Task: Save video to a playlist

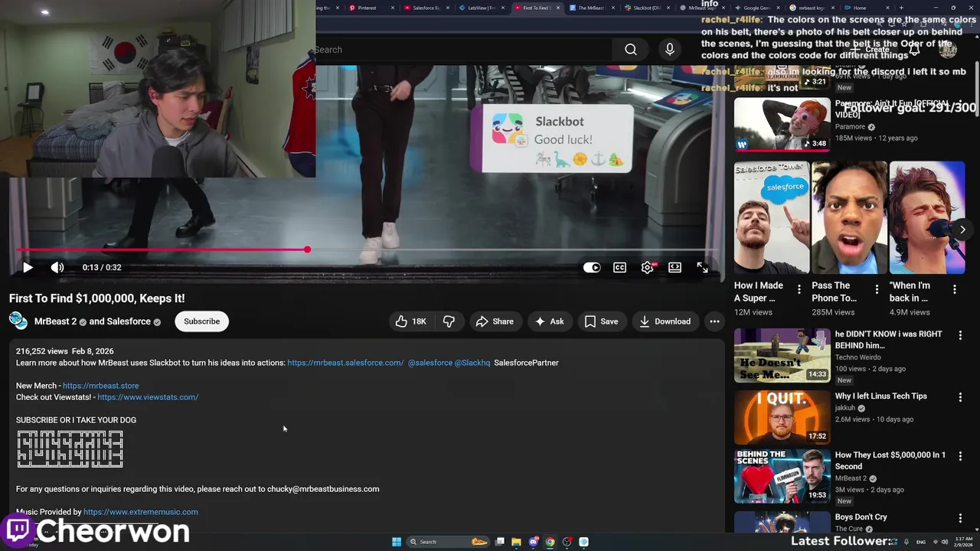Action: pyautogui.click(x=601, y=321)
